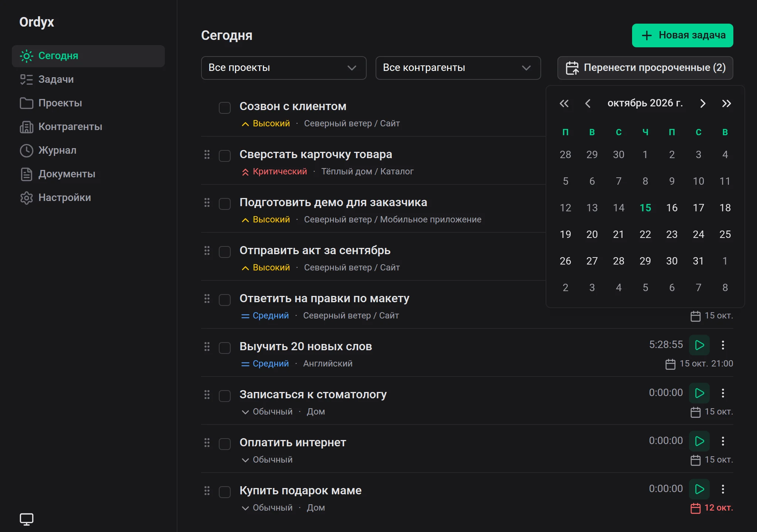This screenshot has height=532, width=757.
Task: Click the 15 окт. 21:00 due date
Action: click(699, 364)
